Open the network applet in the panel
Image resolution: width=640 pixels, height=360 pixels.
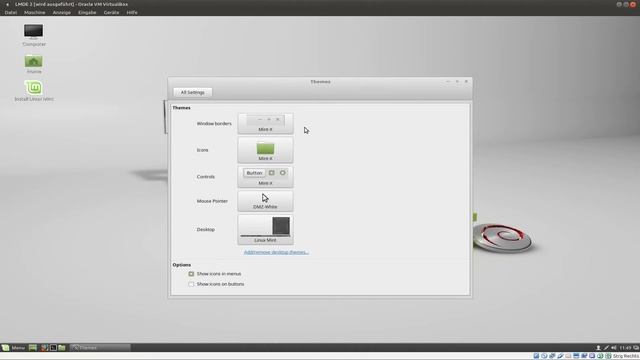click(x=606, y=348)
